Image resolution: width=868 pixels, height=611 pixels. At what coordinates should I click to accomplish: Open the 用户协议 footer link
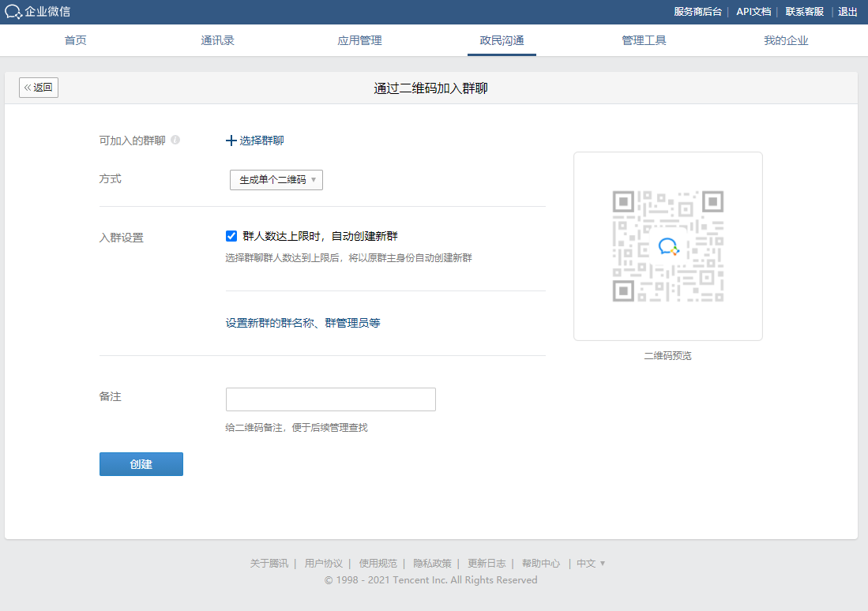[323, 564]
